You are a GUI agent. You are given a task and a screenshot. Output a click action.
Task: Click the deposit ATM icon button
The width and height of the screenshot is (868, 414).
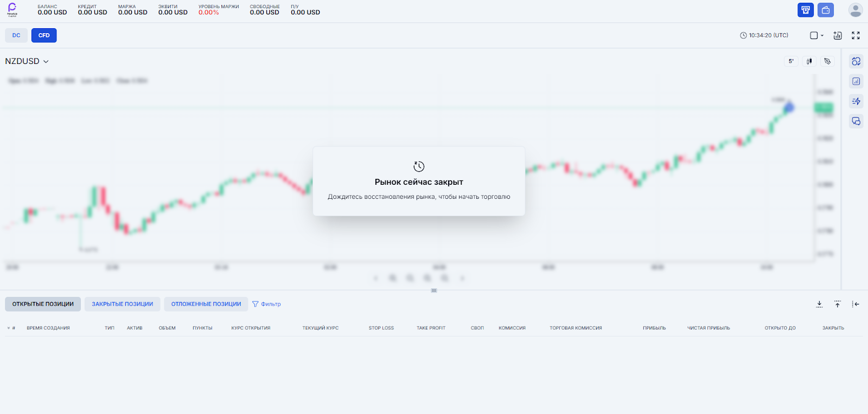click(806, 10)
